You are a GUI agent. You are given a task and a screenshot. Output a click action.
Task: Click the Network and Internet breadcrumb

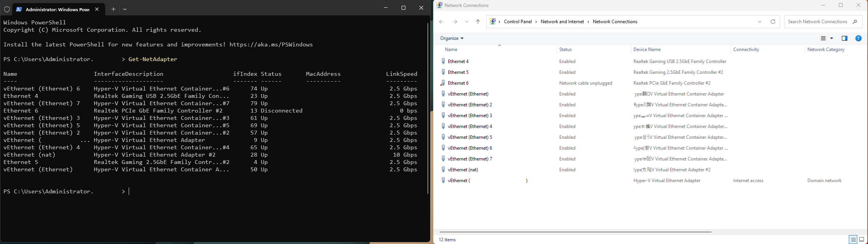coord(562,22)
